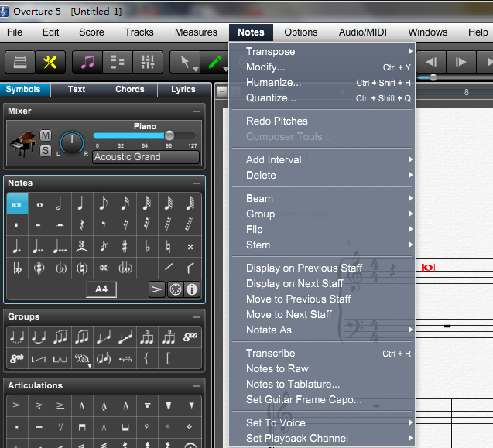Choose the sharp accidental symbol
This screenshot has height=448, width=493.
[125, 246]
